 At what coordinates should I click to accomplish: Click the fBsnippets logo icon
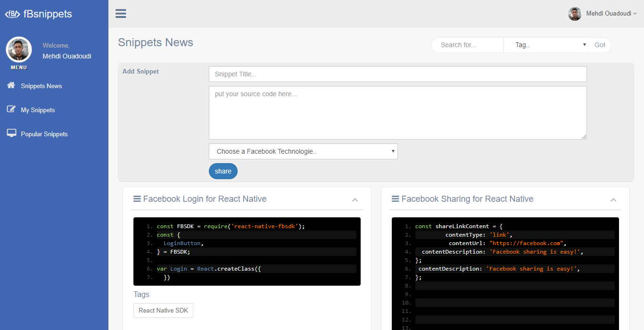click(13, 14)
